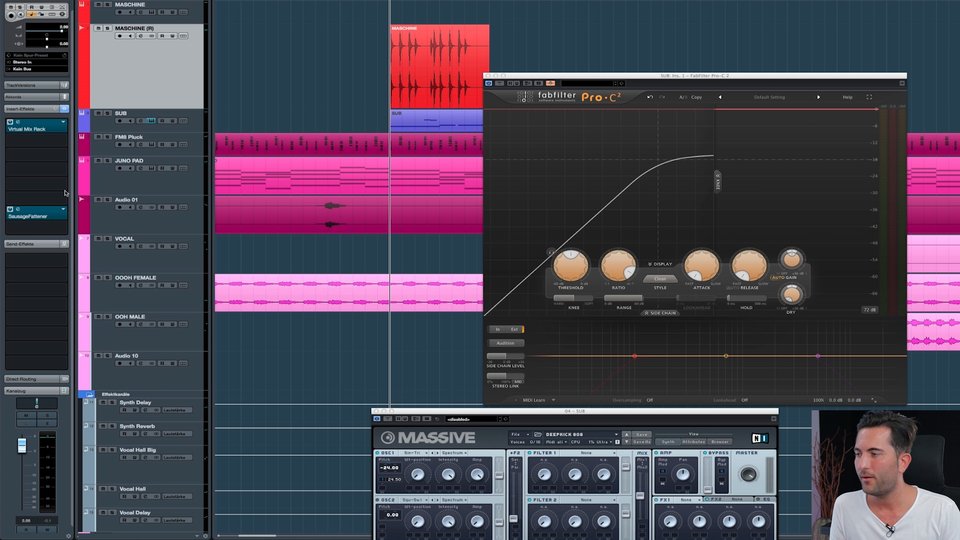This screenshot has width=960, height=540.
Task: Toggle the Massive plugin power button
Action: click(x=377, y=419)
